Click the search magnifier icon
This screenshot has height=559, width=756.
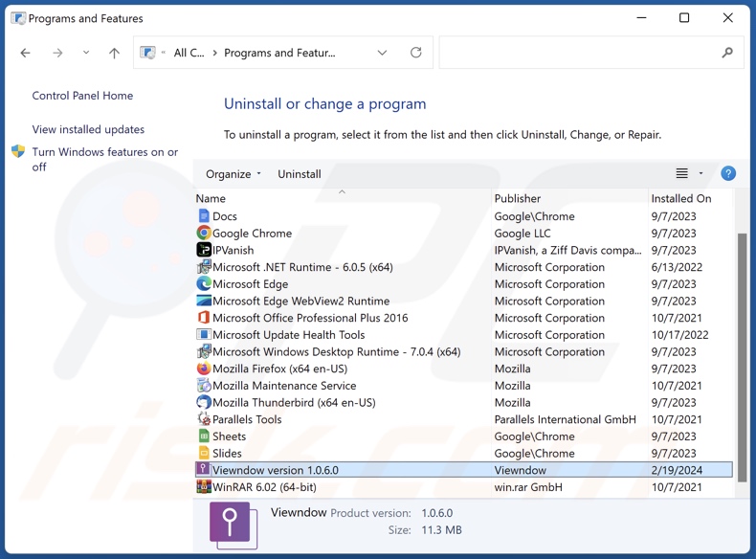tap(727, 52)
